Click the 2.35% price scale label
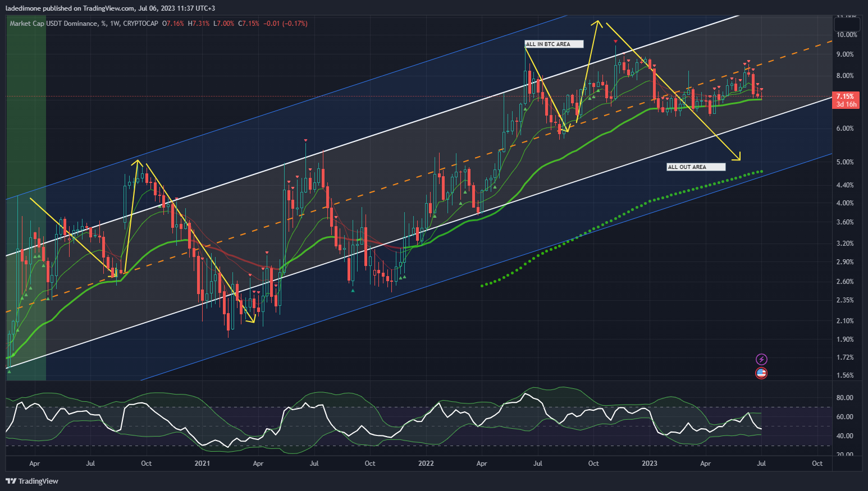The image size is (868, 491). pyautogui.click(x=845, y=300)
